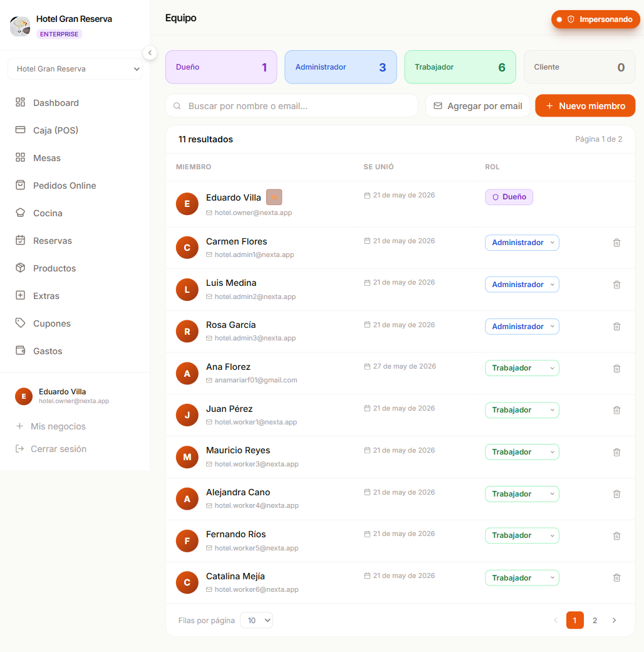Click the Hotel Gran Reserva logo image

click(x=20, y=26)
